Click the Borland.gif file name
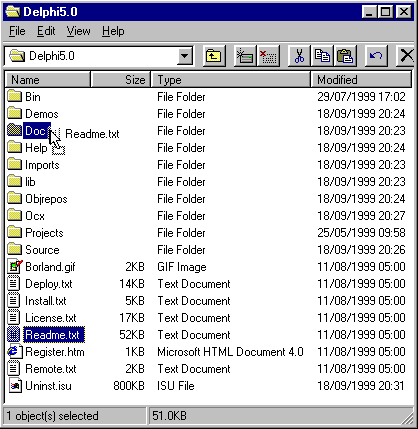 click(x=50, y=267)
